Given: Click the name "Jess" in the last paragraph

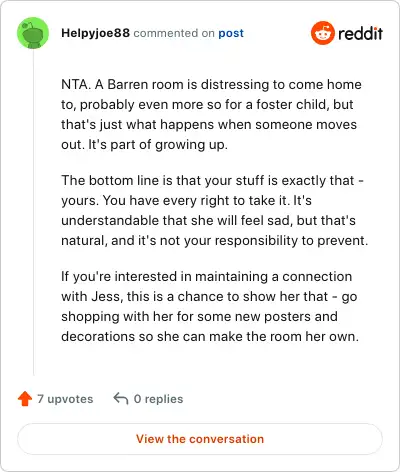Looking at the screenshot, I should pyautogui.click(x=105, y=296).
